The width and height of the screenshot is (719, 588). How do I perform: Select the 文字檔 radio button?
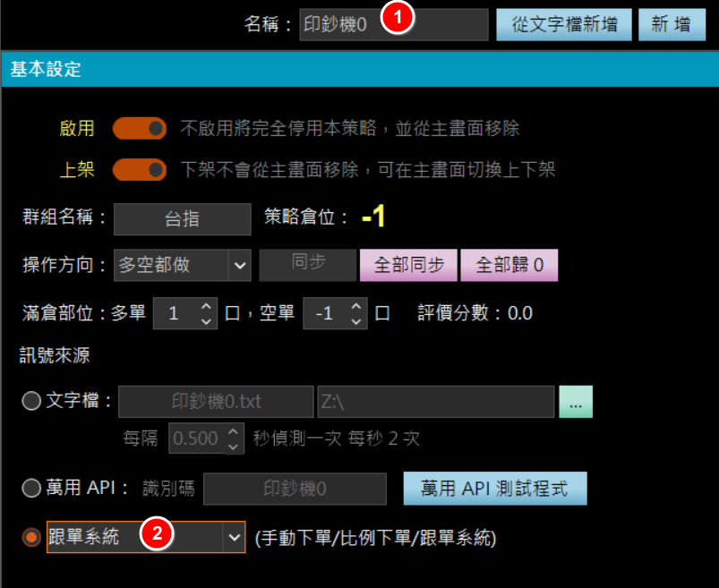coord(31,401)
